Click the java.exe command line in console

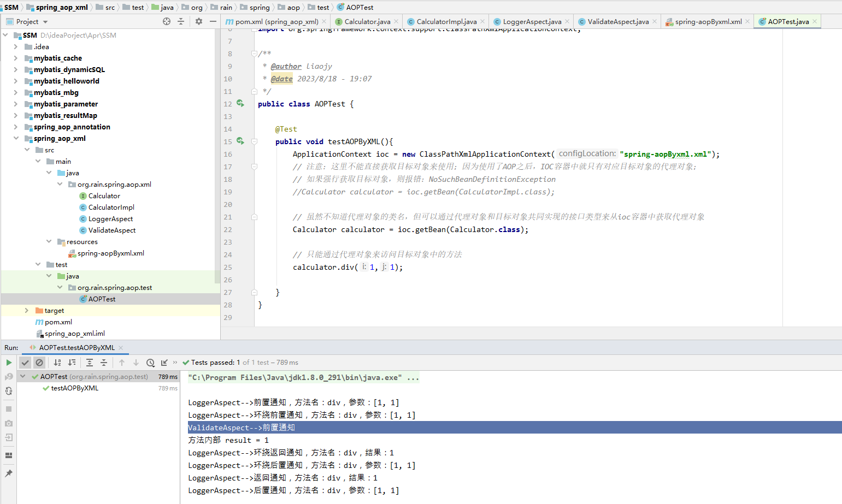click(x=303, y=377)
